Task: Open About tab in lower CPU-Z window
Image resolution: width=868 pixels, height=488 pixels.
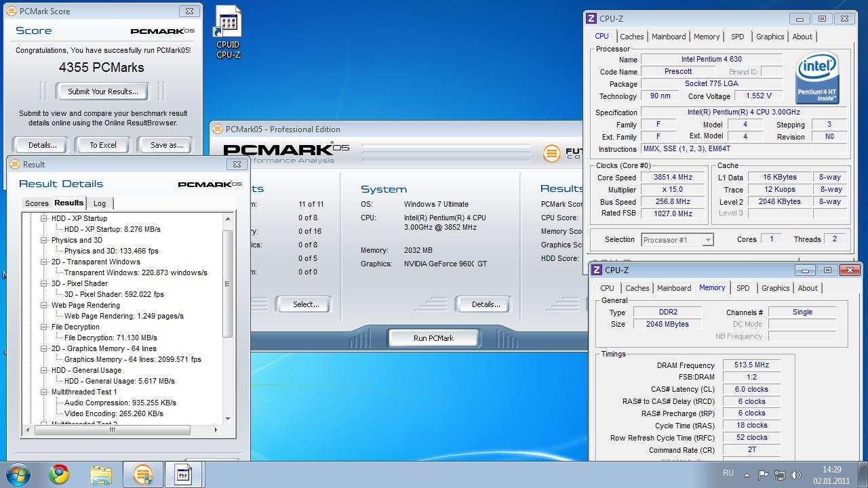Action: [808, 288]
